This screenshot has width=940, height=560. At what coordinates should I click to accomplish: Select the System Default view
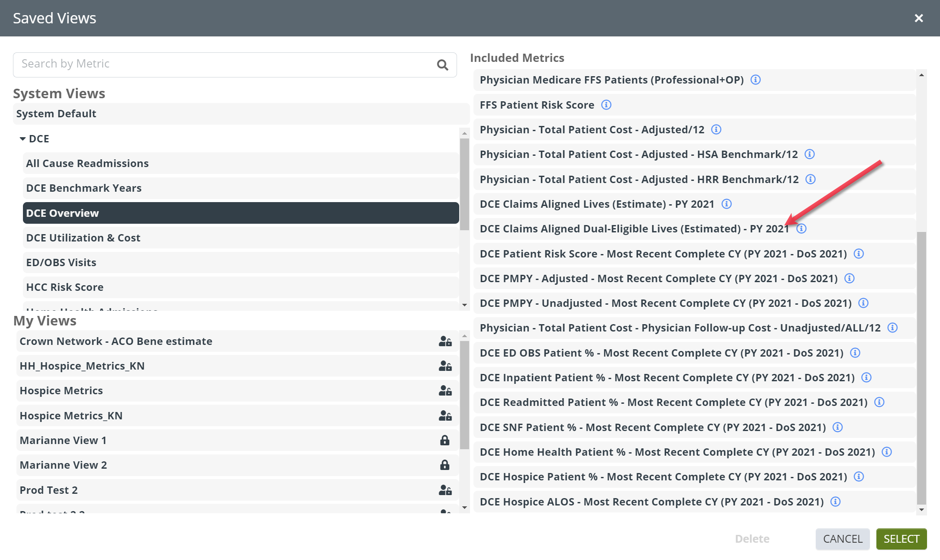point(241,114)
